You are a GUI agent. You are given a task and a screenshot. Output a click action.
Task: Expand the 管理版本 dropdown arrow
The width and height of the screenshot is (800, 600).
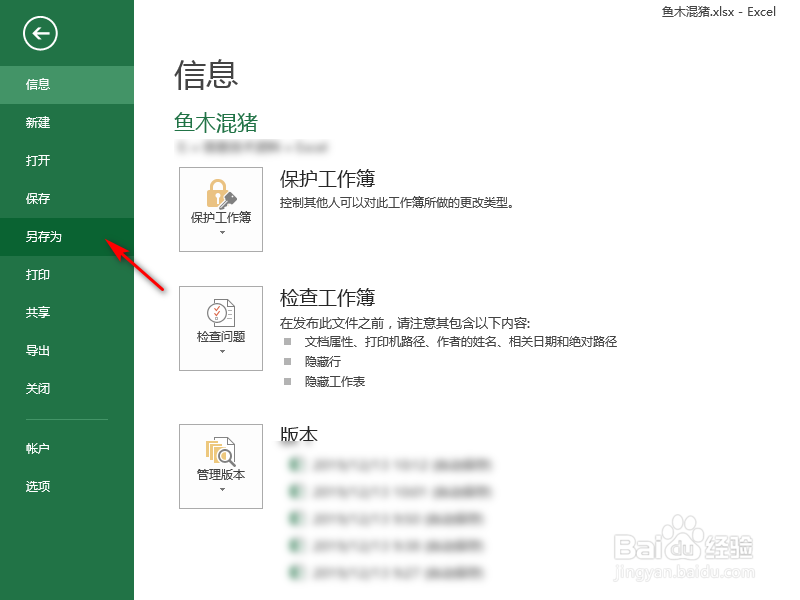point(222,490)
